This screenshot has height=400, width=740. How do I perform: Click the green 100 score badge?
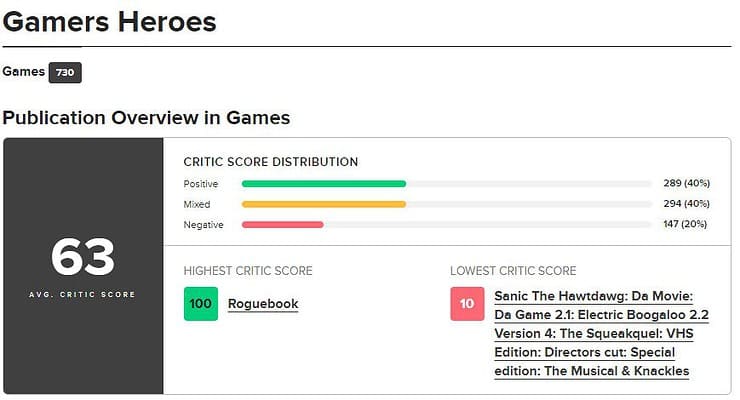coord(201,304)
